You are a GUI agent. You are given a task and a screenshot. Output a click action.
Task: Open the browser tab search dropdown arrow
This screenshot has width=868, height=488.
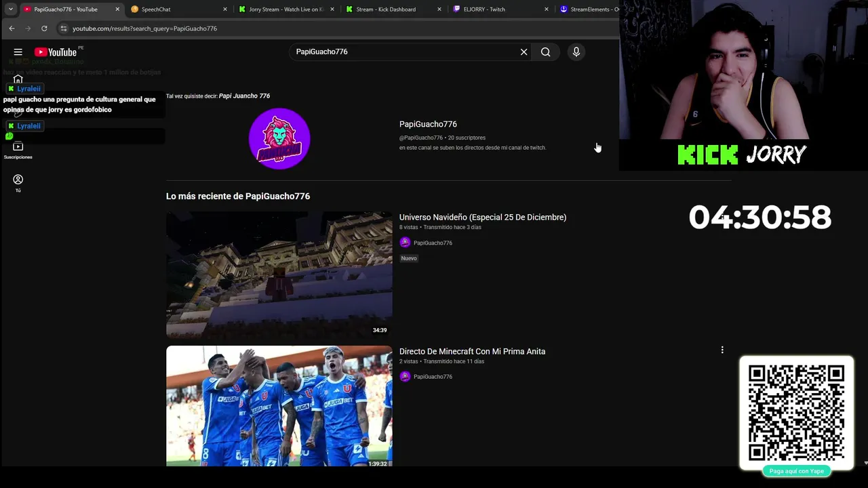point(11,9)
